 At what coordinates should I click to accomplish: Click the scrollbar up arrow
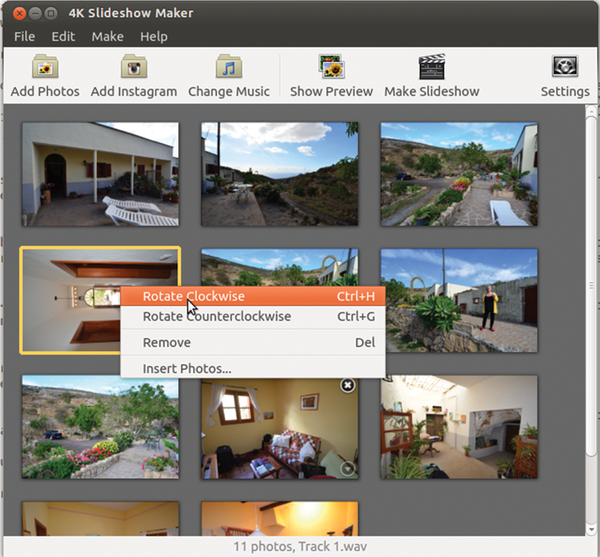pyautogui.click(x=591, y=111)
